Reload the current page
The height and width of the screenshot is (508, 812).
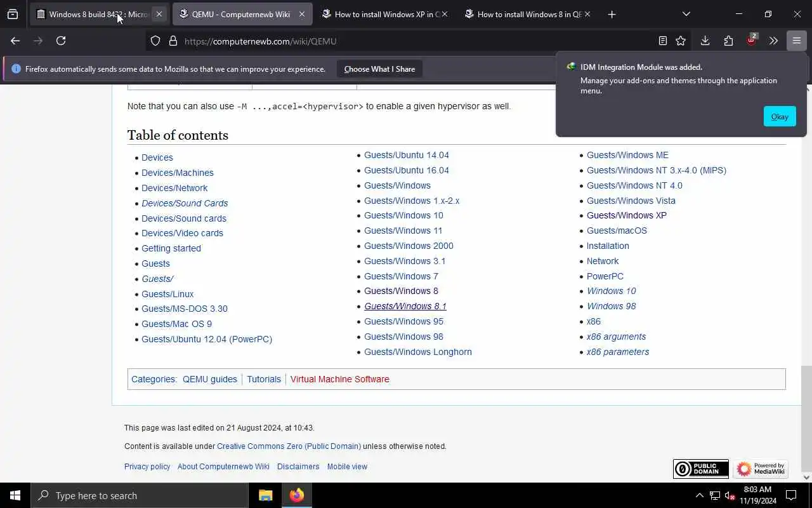(61, 41)
